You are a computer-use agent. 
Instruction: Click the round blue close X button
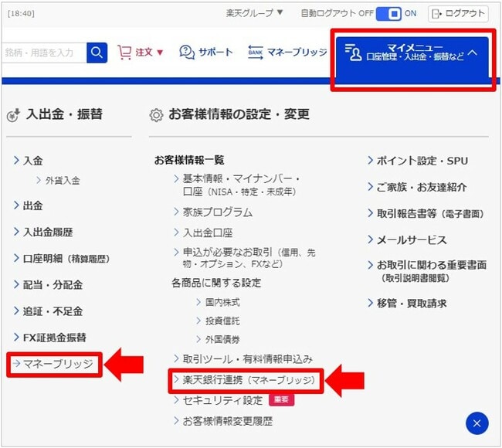[x=477, y=423]
